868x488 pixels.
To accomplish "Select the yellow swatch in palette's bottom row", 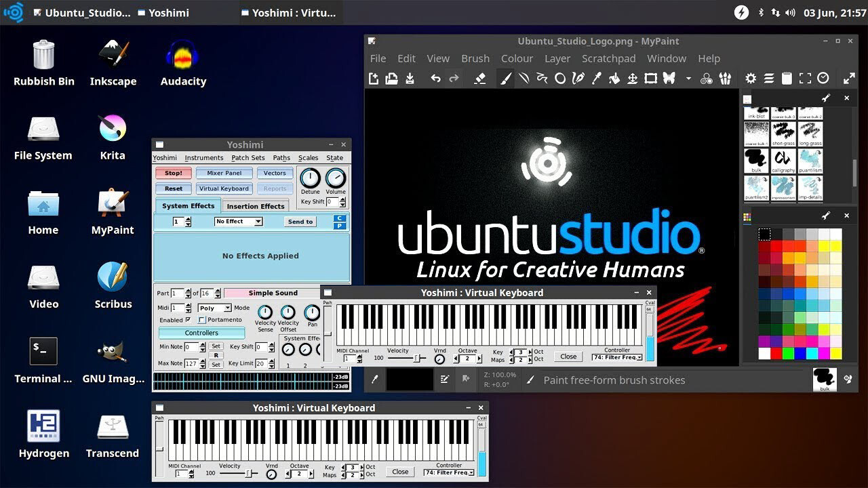I will [835, 353].
